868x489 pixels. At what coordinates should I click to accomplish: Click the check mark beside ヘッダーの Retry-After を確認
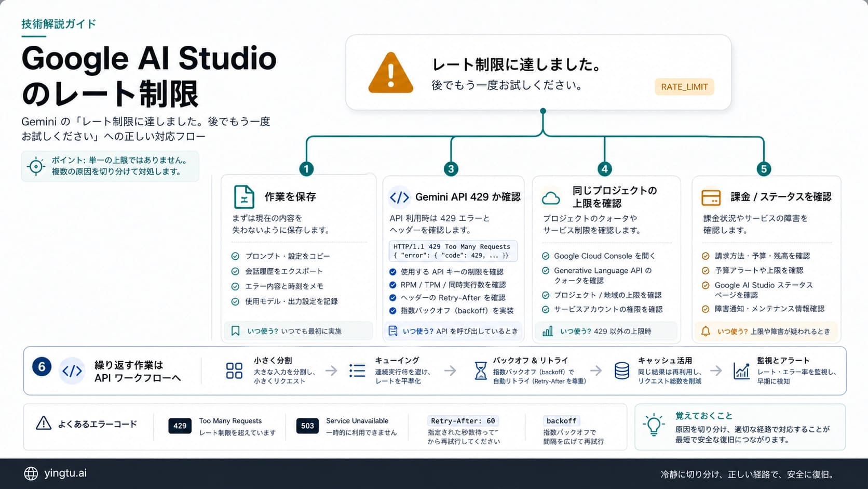393,298
